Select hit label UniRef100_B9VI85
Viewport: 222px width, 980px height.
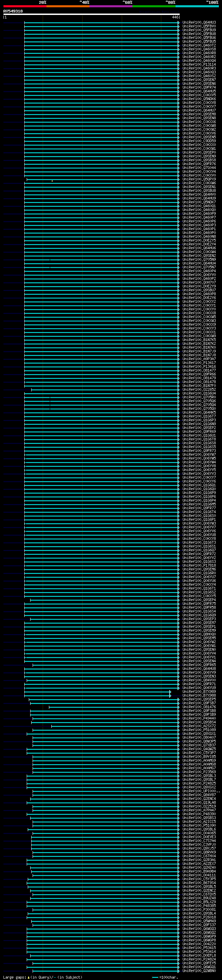click(199, 756)
